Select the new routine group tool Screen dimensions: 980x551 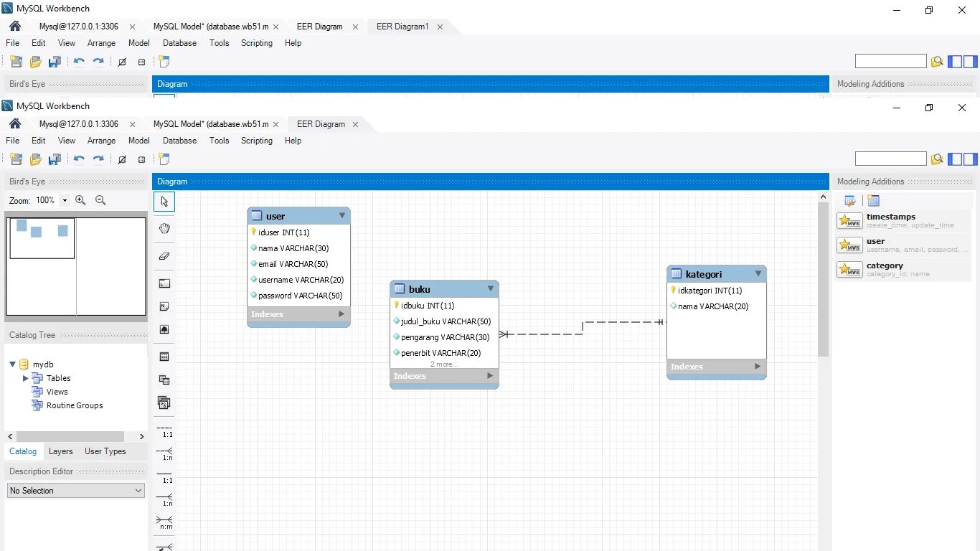pos(164,402)
